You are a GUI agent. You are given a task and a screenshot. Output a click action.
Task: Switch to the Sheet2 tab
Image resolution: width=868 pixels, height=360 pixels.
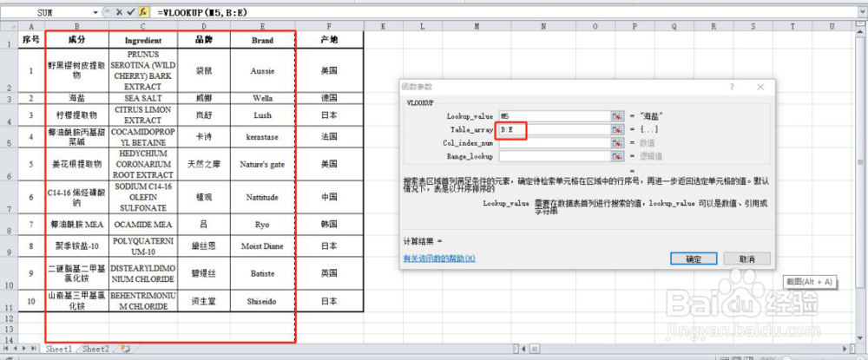[95, 349]
